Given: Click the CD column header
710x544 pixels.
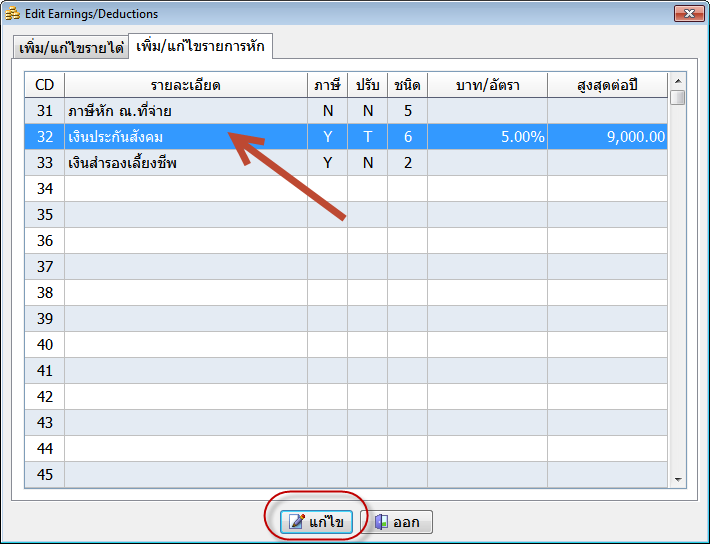Looking at the screenshot, I should point(45,85).
